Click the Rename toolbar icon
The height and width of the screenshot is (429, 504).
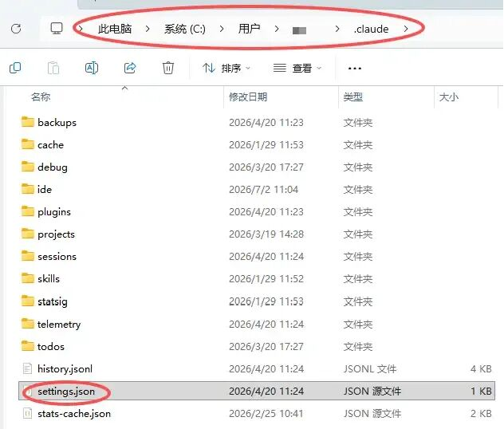92,68
